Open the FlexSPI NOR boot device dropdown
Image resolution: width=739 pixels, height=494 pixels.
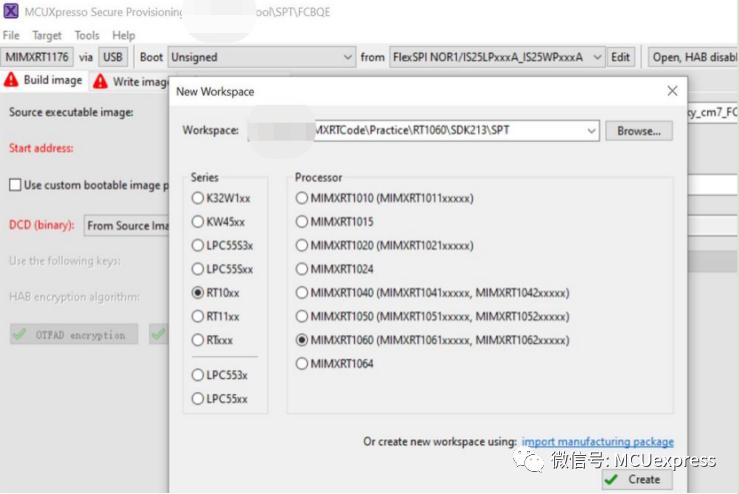pyautogui.click(x=497, y=57)
